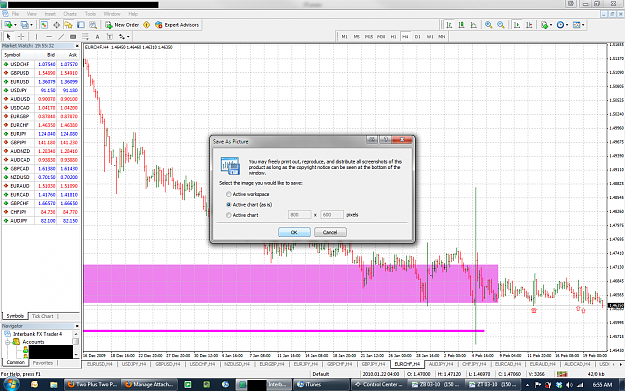Click OK in Save As Picture dialog
The height and width of the screenshot is (391, 625).
coord(294,232)
